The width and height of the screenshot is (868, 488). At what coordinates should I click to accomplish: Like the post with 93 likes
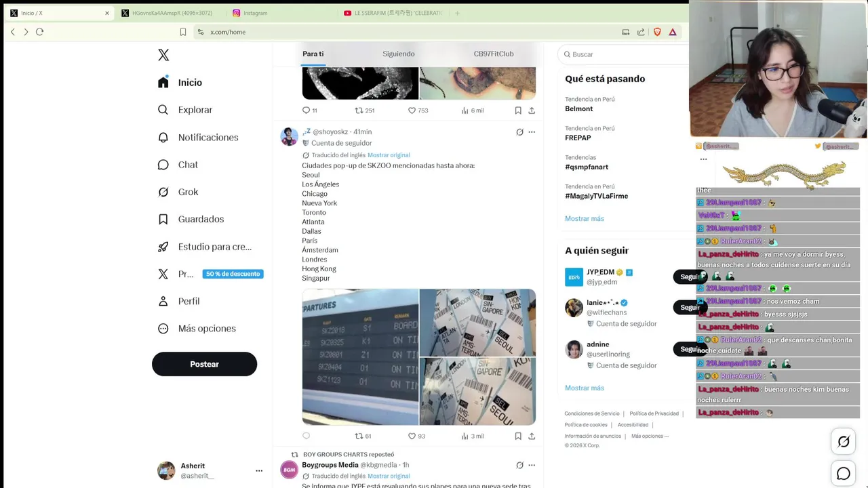pos(416,436)
